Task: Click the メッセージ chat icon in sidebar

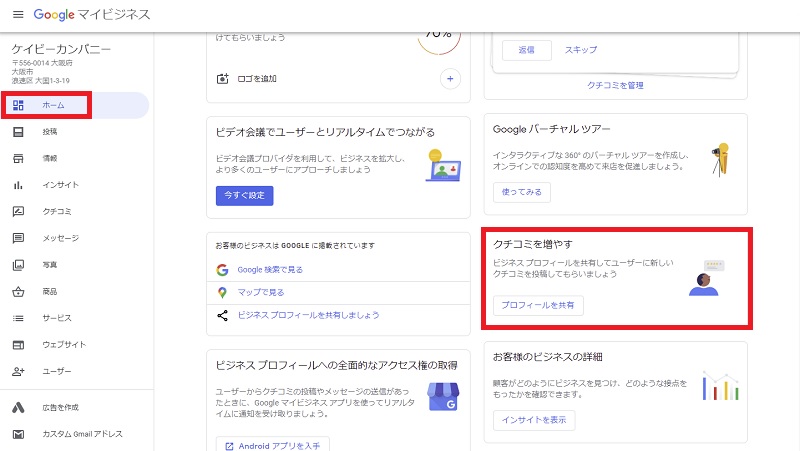Action: [x=18, y=238]
